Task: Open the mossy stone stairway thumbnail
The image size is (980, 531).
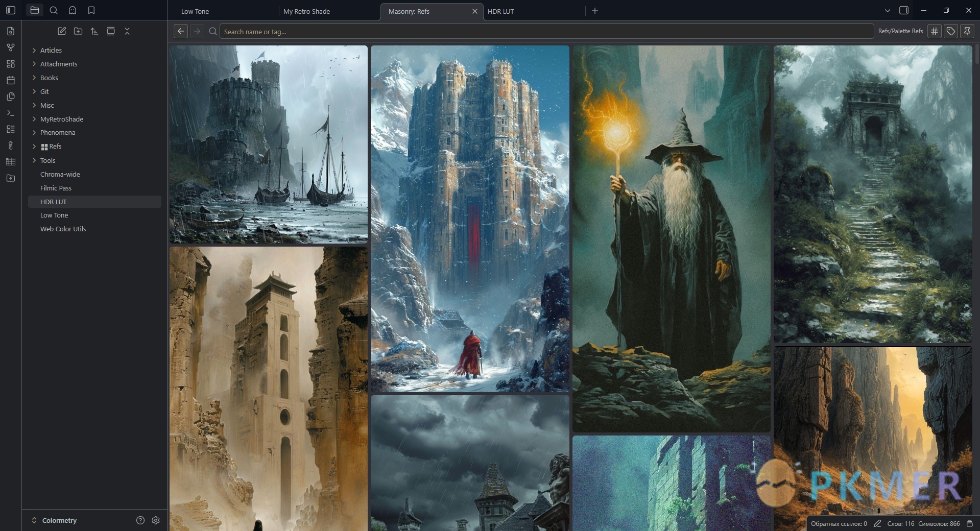Action: [x=873, y=194]
